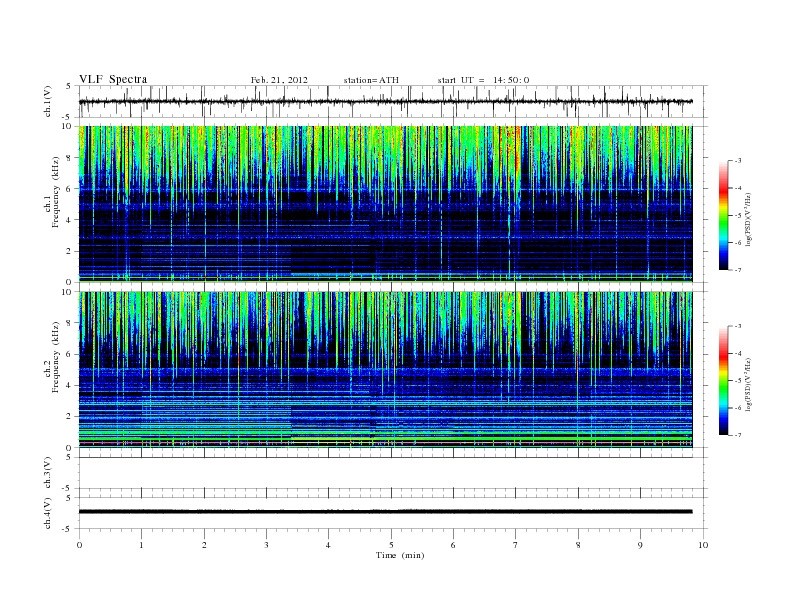
Task: Click the "station=ATH" header label
Action: tap(371, 80)
